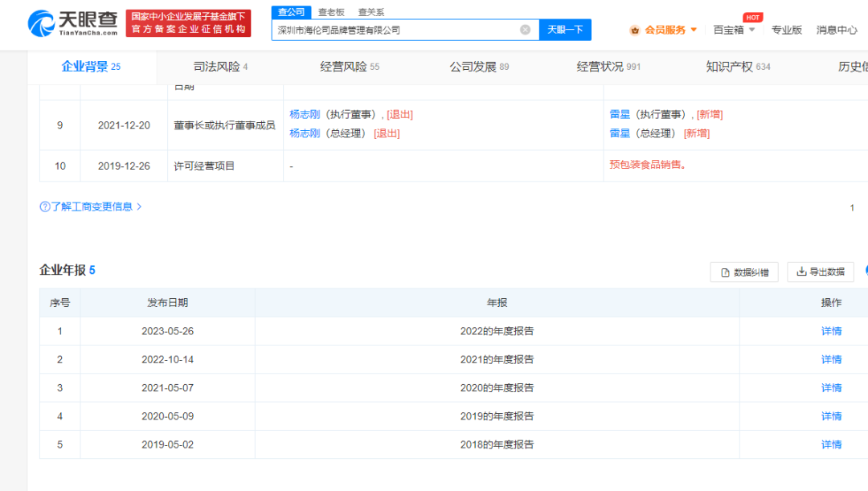The image size is (868, 491).
Task: Click the 数据纠错 button
Action: (x=744, y=272)
